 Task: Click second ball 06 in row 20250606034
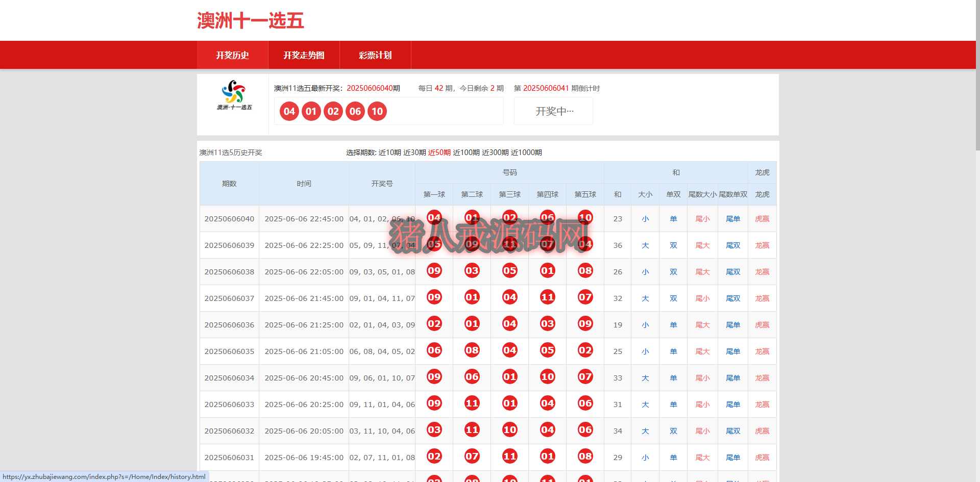coord(472,377)
